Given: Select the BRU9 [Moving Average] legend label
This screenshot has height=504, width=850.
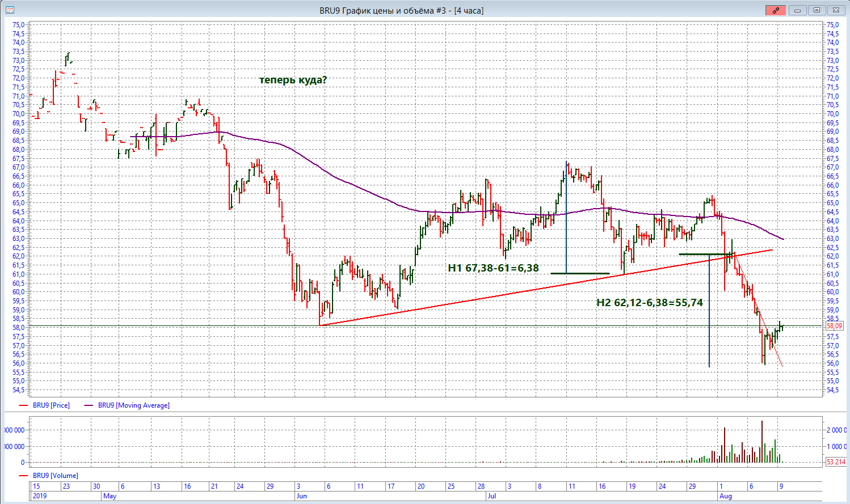Looking at the screenshot, I should 133,405.
